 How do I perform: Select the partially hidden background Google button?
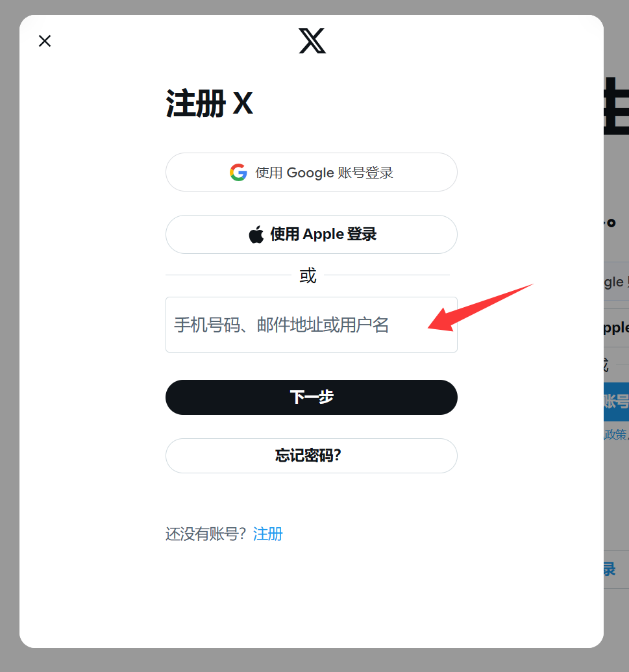coord(616,281)
